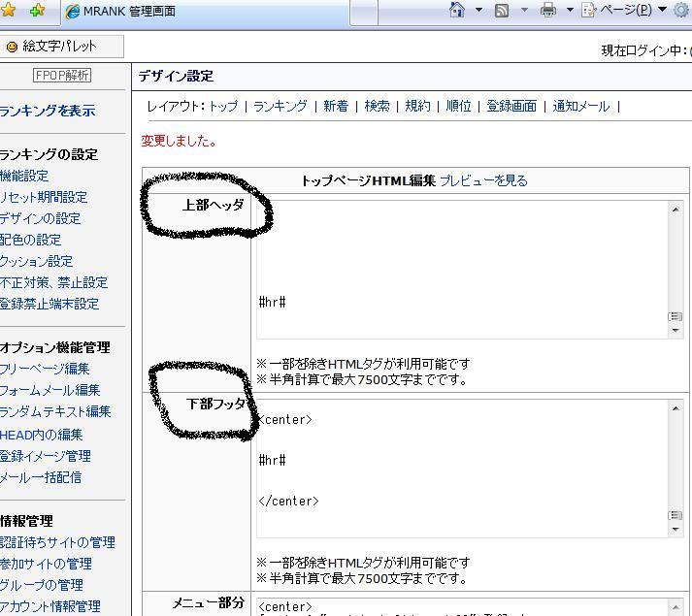Open フォームメール編集 link
The width and height of the screenshot is (692, 616).
tap(49, 390)
